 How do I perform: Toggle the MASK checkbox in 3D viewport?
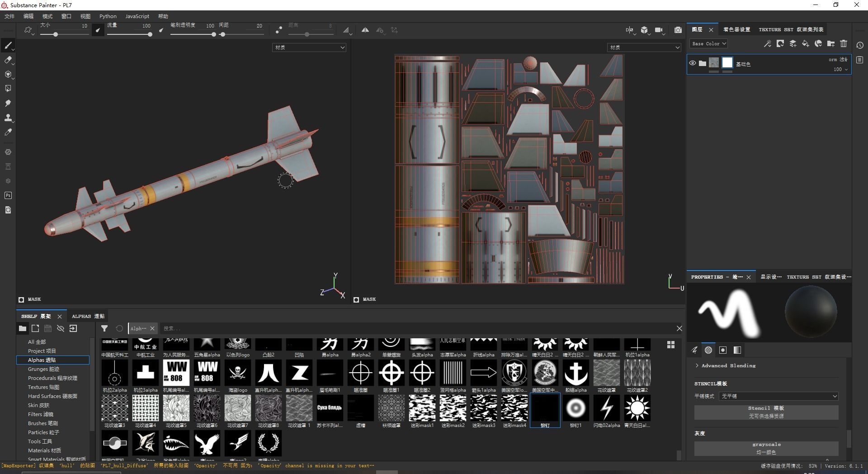[21, 299]
